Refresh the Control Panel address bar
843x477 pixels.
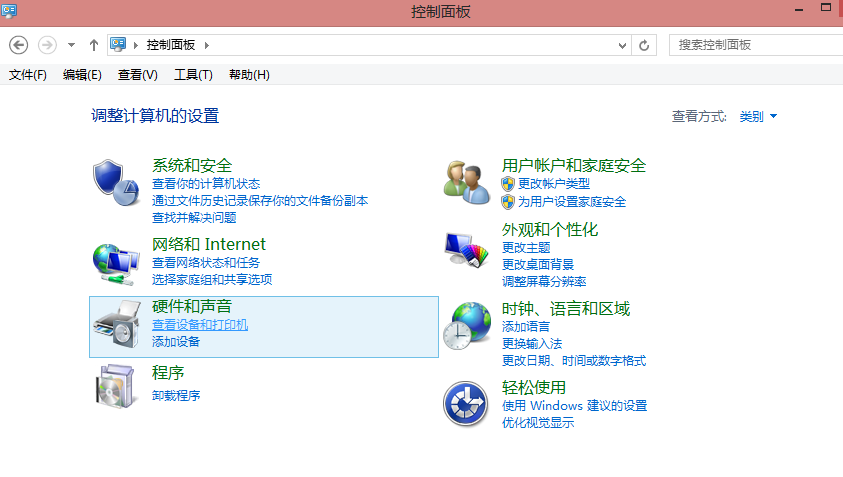[644, 45]
